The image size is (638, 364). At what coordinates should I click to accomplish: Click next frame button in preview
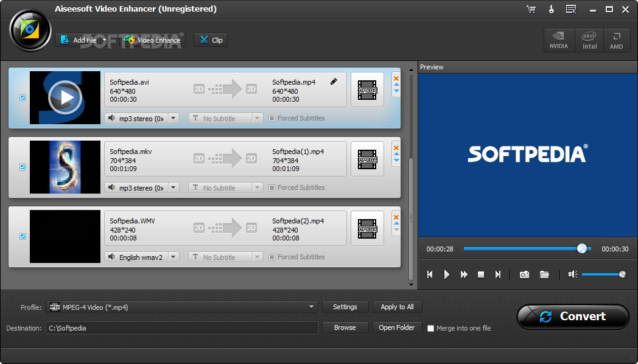497,275
